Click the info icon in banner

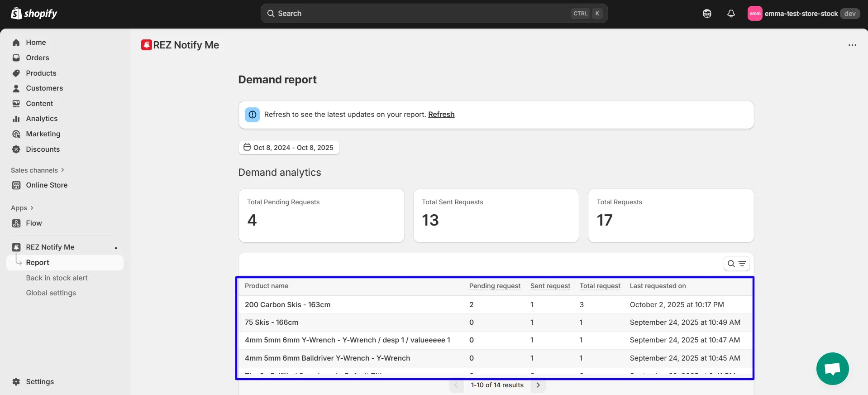[253, 115]
